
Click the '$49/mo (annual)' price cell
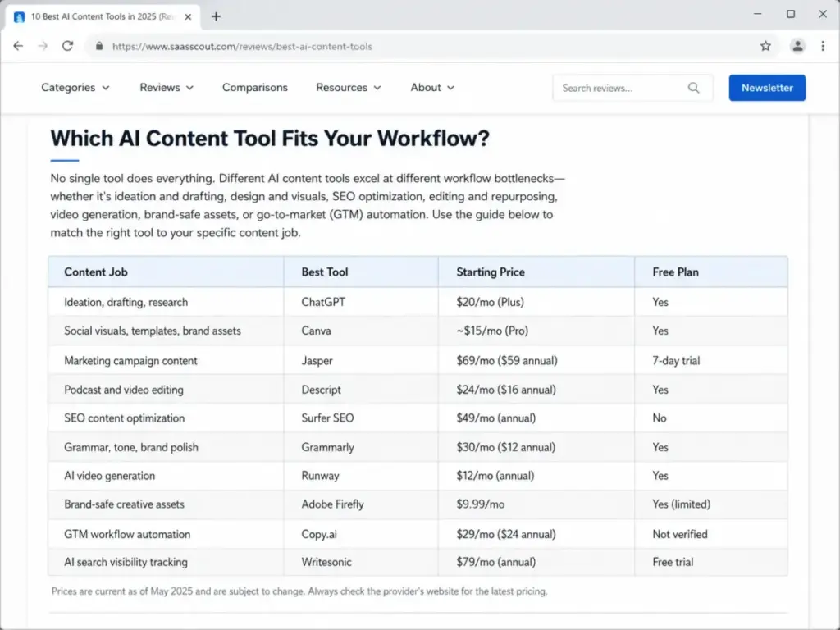[536, 418]
